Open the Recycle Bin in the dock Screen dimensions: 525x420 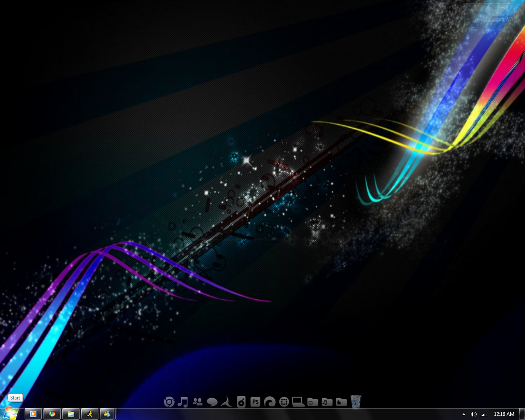356,402
